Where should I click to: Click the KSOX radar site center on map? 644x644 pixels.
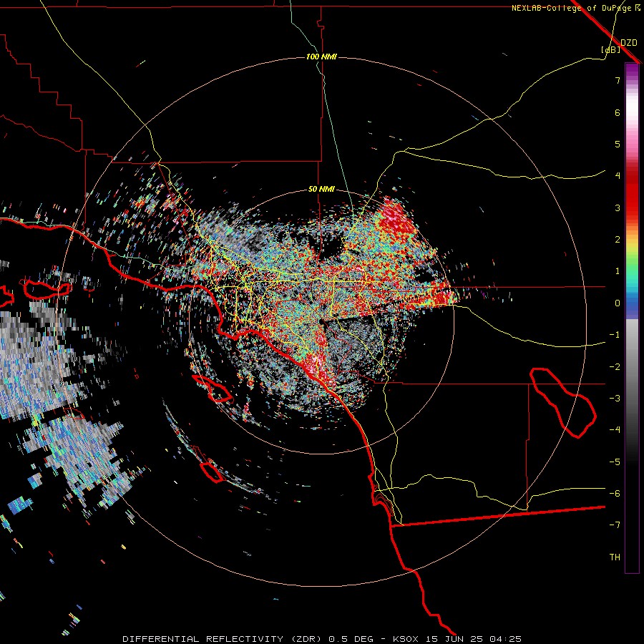click(x=321, y=321)
